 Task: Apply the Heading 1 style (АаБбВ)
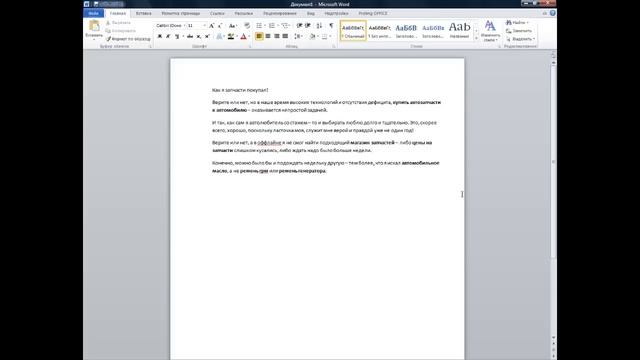click(x=406, y=31)
